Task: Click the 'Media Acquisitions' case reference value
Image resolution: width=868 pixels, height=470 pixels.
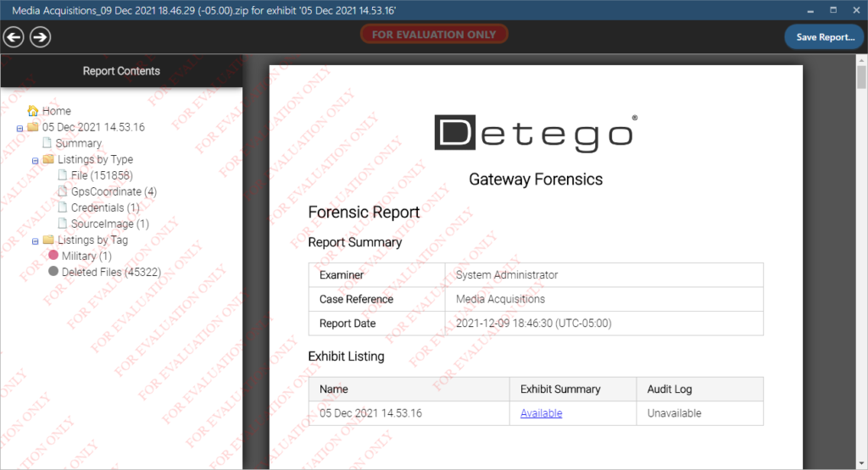Action: 500,299
